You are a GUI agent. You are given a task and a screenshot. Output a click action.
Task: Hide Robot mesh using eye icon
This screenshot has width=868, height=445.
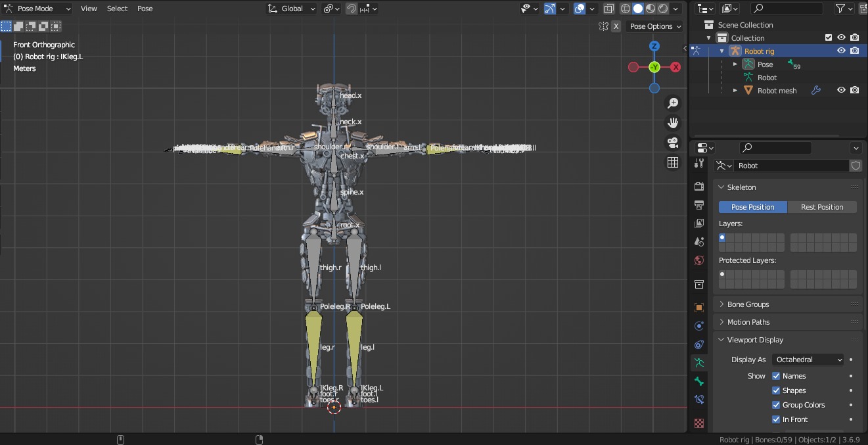coord(841,90)
